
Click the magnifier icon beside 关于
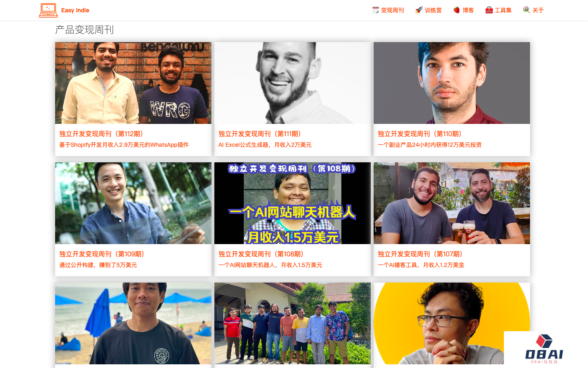pyautogui.click(x=527, y=10)
